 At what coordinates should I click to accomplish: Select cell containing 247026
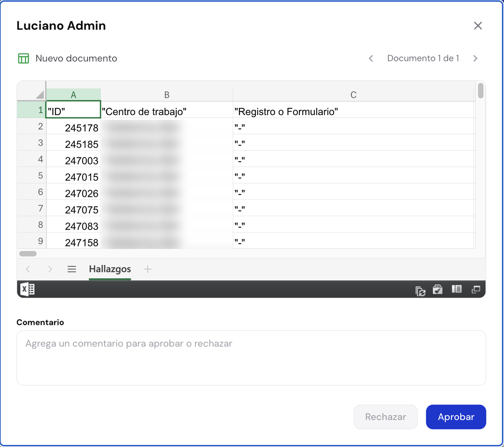73,192
